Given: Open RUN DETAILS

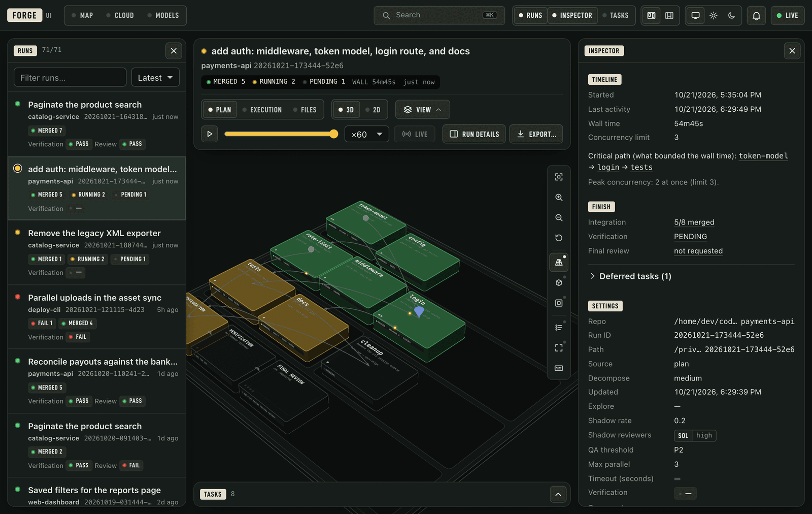Looking at the screenshot, I should [474, 134].
